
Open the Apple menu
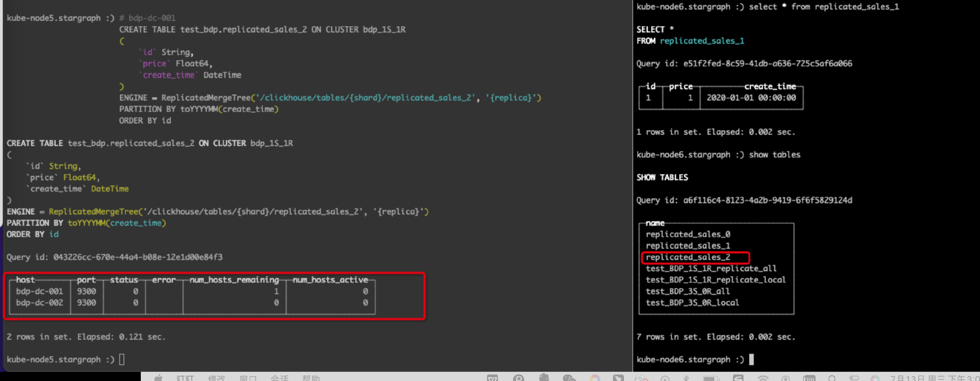tap(158, 378)
